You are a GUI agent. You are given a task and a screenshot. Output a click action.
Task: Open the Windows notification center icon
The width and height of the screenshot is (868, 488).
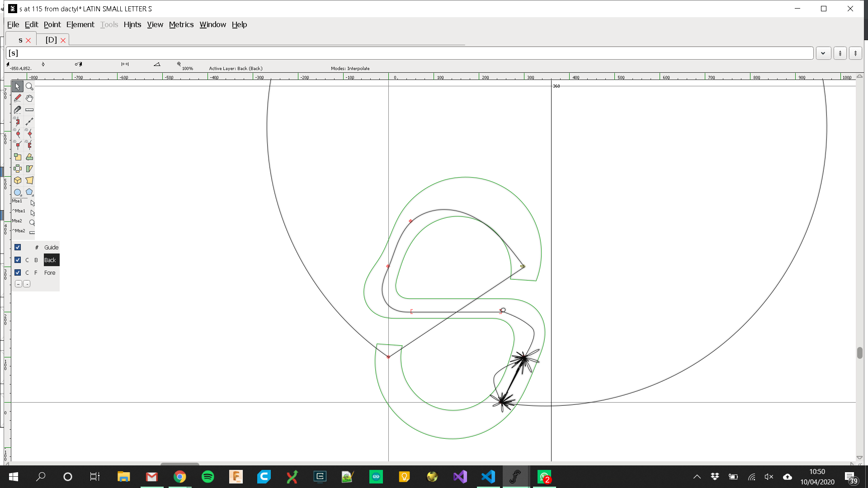(x=850, y=477)
